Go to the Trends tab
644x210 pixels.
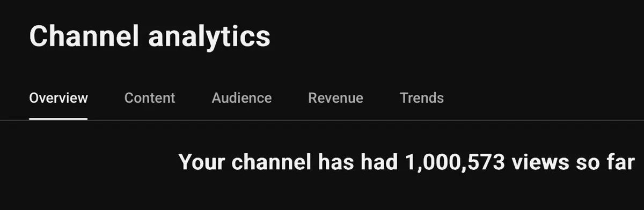pyautogui.click(x=422, y=98)
